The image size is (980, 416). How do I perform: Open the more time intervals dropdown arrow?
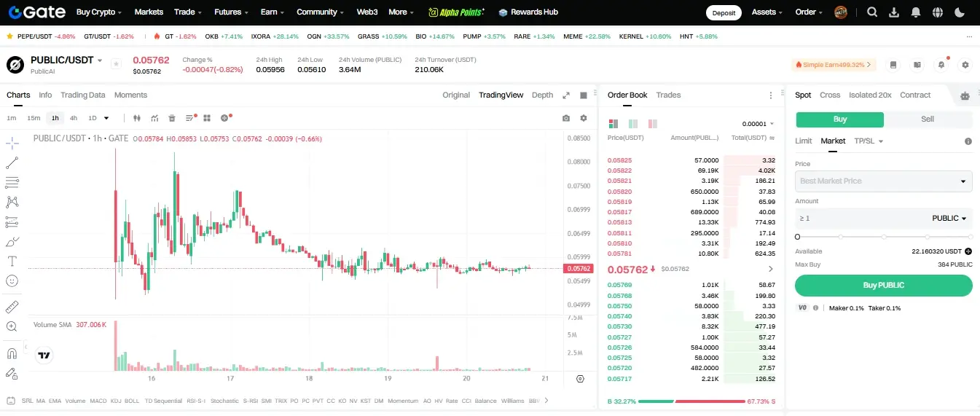click(106, 118)
